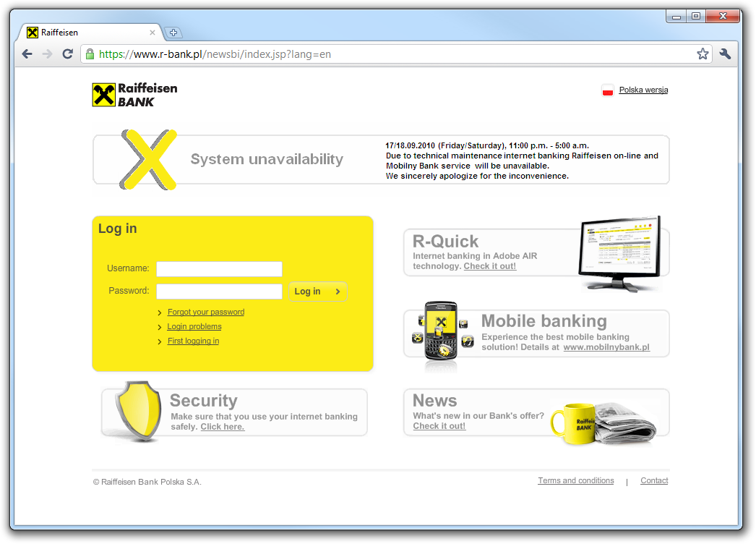Click the Raiffeisen Bank Polska S.A. copyright text
756x544 pixels.
[x=147, y=482]
